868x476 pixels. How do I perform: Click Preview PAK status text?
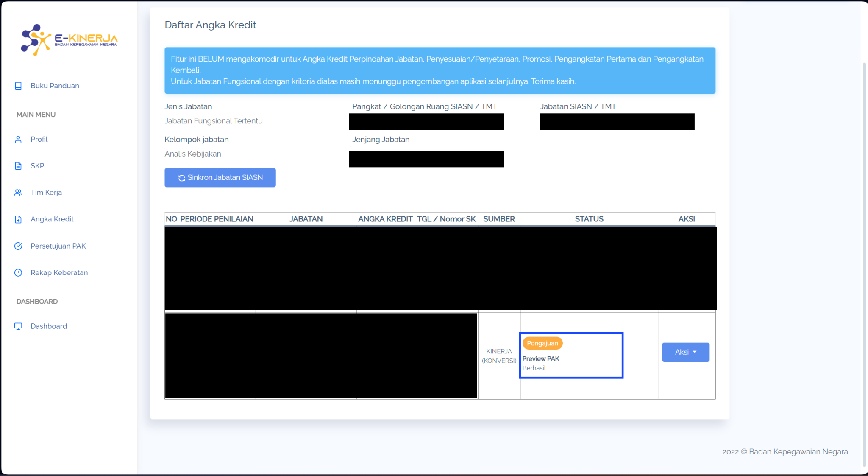pos(541,359)
